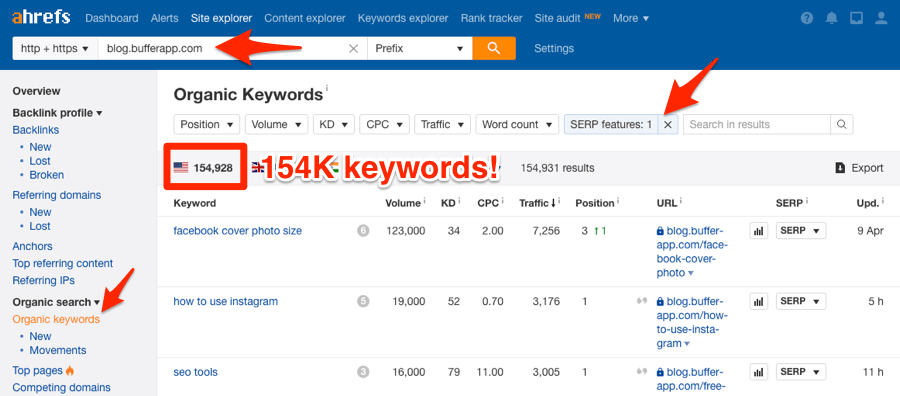900x396 pixels.
Task: Click the Export button
Action: point(859,168)
